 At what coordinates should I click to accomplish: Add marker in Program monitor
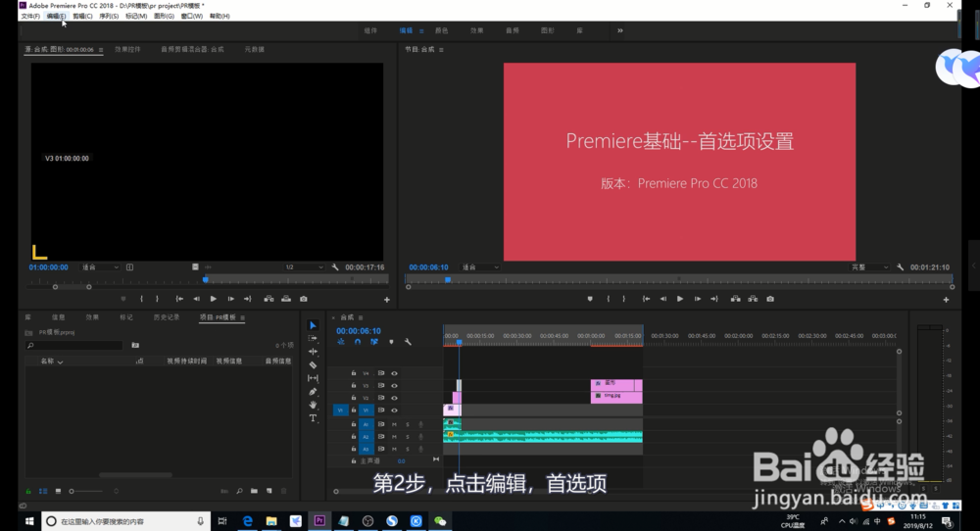590,299
